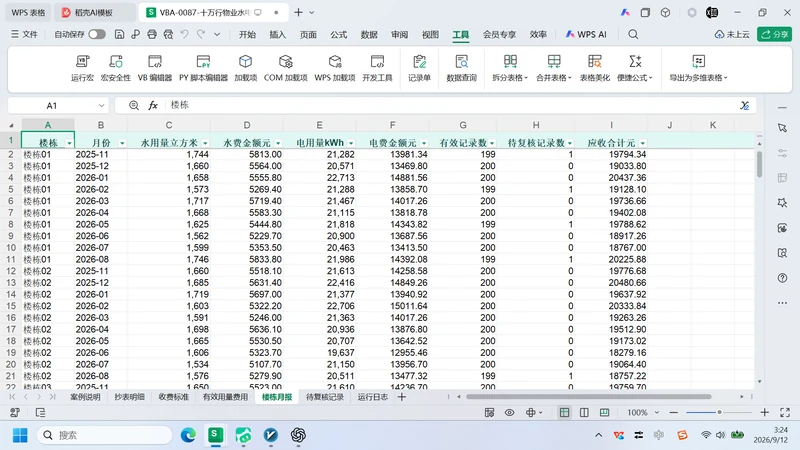Click the vertical scrollbar thumb
This screenshot has width=800, height=450.
point(759,163)
